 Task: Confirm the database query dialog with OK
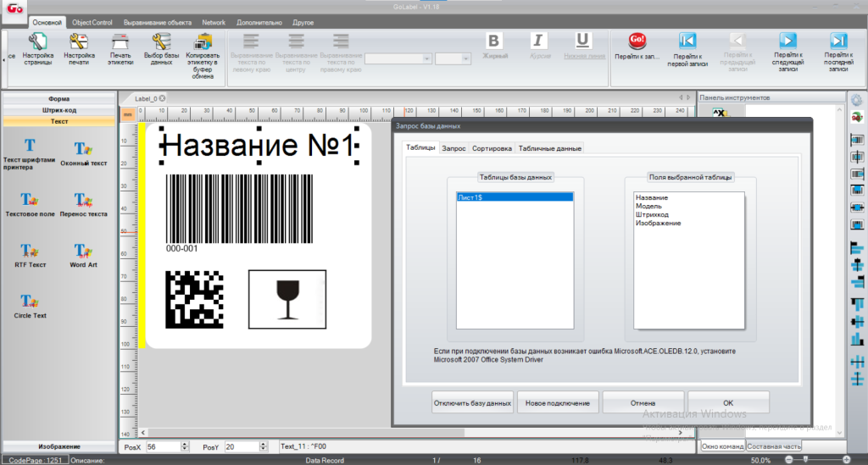(x=728, y=403)
